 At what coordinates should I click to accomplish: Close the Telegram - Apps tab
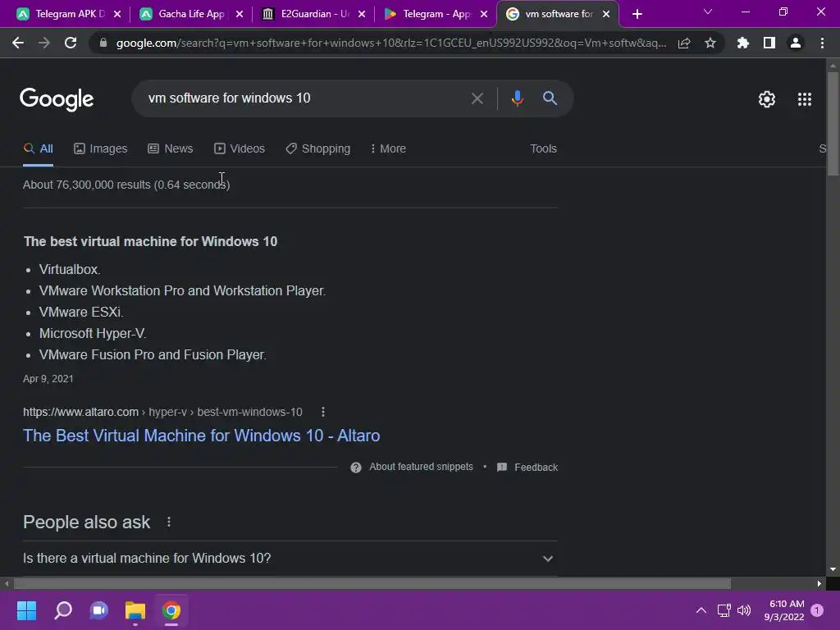484,14
